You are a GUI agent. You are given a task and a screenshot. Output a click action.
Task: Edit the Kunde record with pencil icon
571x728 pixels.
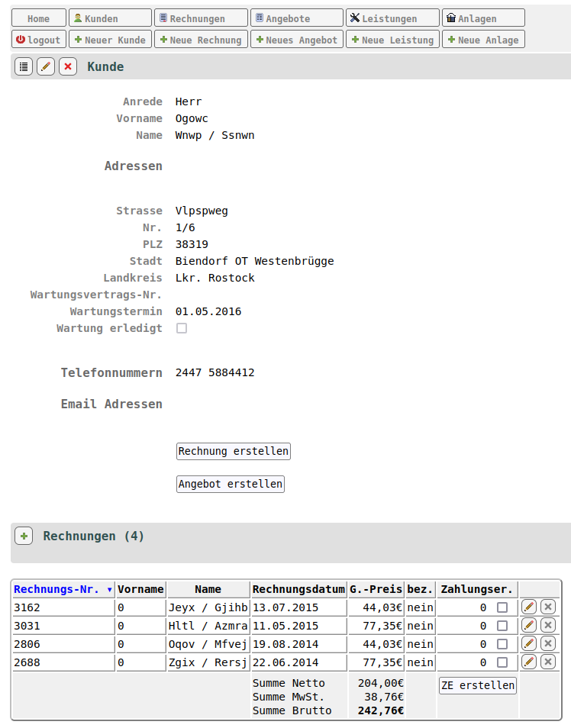click(46, 67)
